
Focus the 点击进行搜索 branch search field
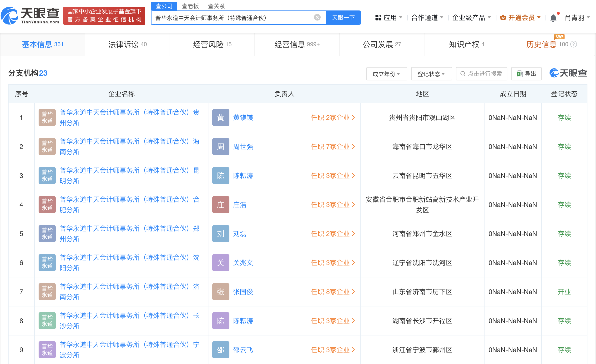[481, 74]
